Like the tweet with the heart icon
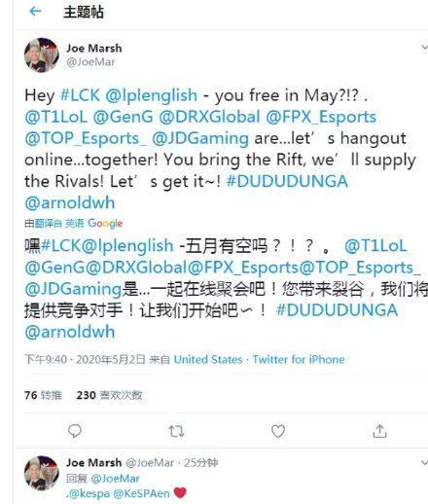 pyautogui.click(x=278, y=431)
